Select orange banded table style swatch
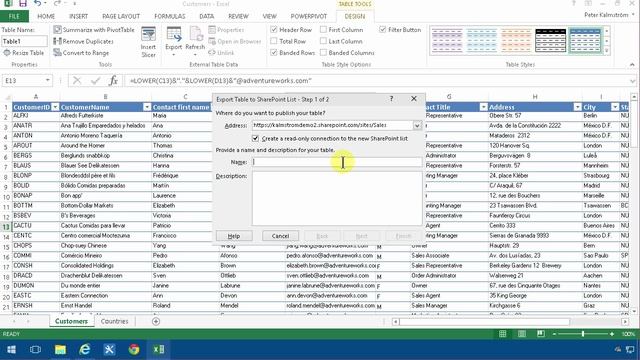 click(x=516, y=40)
